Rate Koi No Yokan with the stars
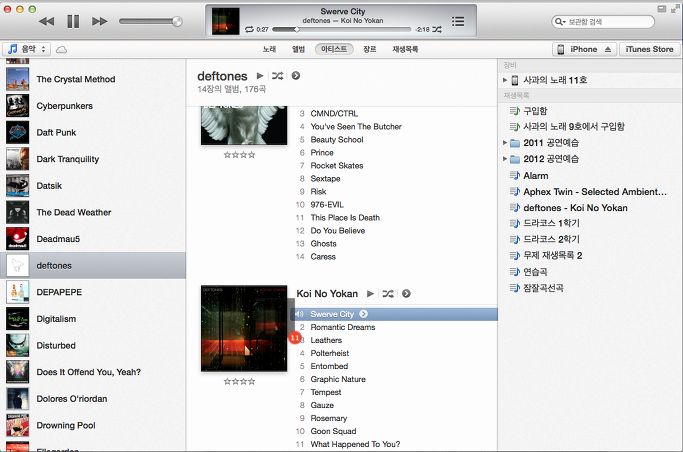This screenshot has height=452, width=683. coord(240,381)
